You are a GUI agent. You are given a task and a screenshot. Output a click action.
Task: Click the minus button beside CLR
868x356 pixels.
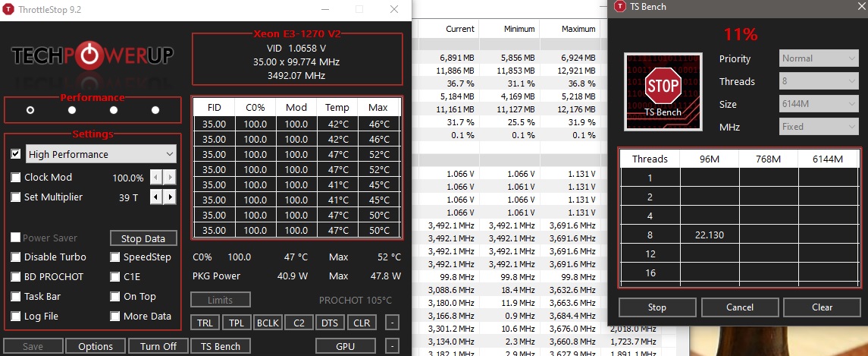(391, 323)
